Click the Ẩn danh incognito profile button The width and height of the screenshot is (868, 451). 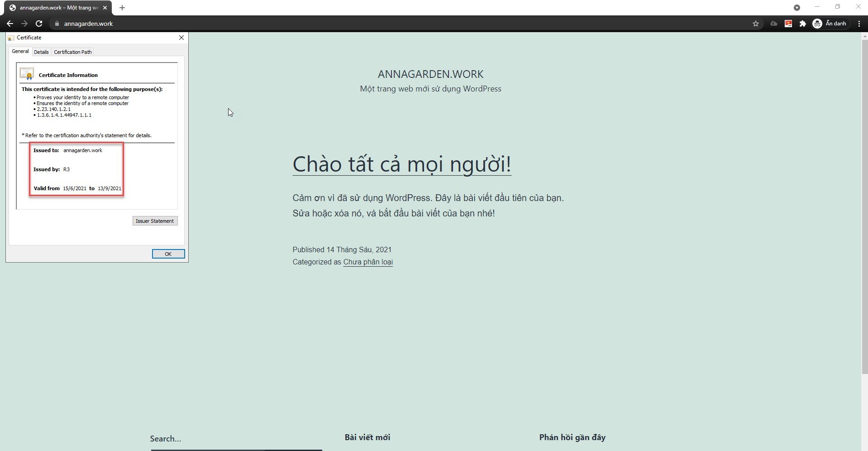click(x=829, y=24)
